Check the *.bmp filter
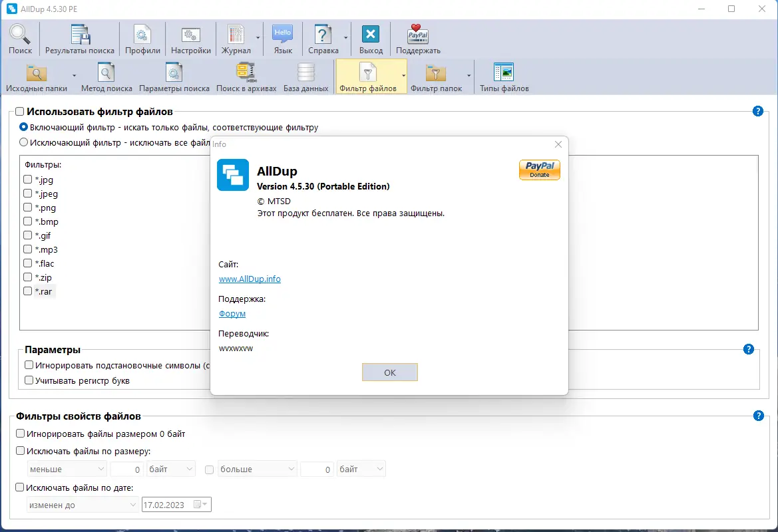 point(28,221)
